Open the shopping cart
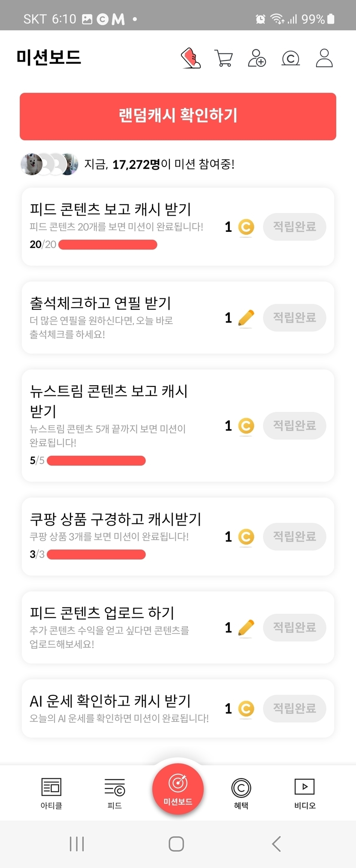 pyautogui.click(x=223, y=58)
